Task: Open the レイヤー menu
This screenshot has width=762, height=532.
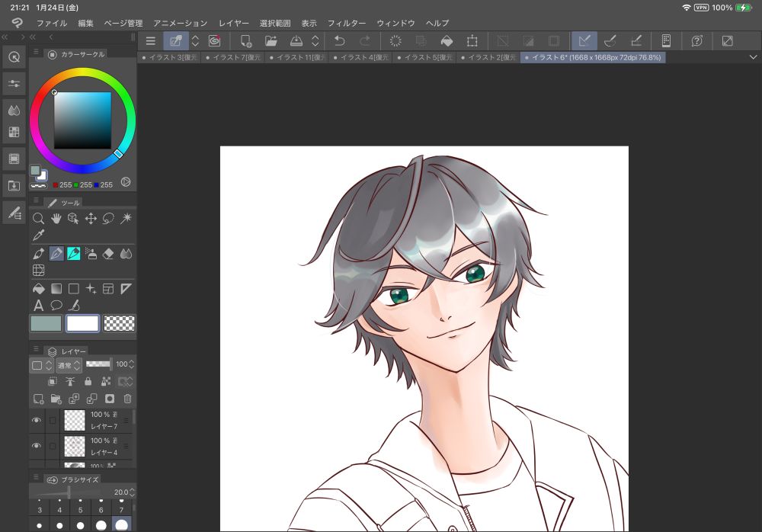Action: (233, 23)
